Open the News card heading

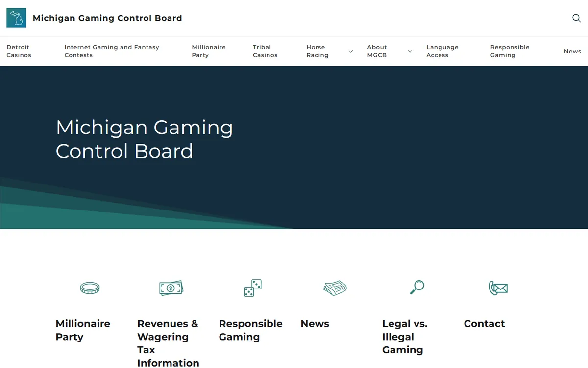315,324
